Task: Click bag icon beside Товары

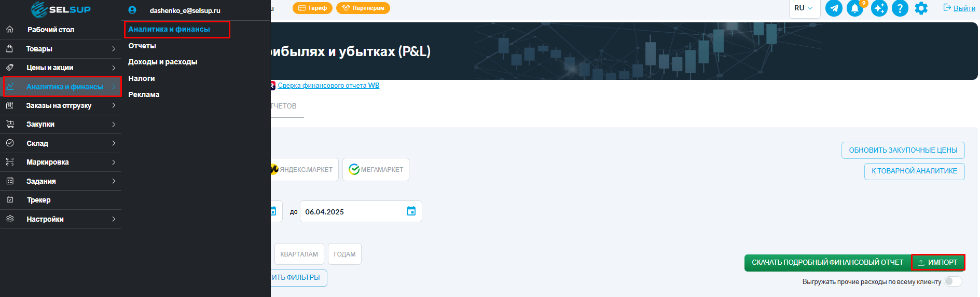Action: [x=10, y=49]
